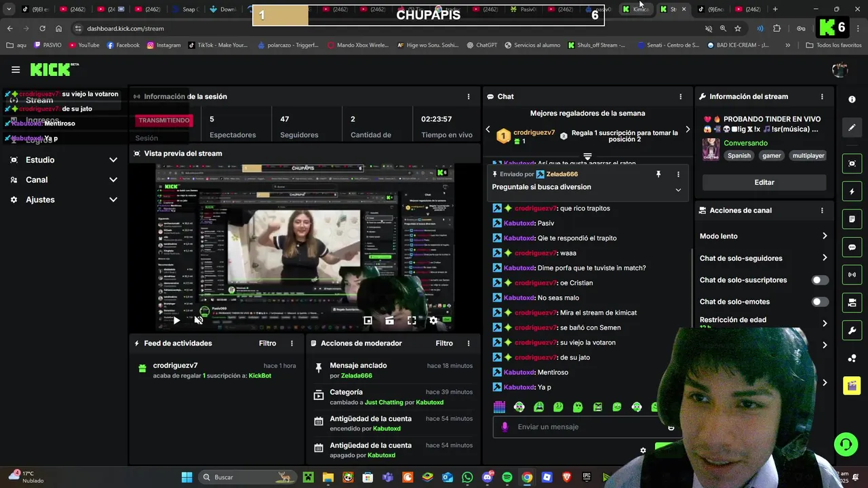The image size is (868, 488).
Task: Open Feed de actividades three-dot menu
Action: (292, 343)
